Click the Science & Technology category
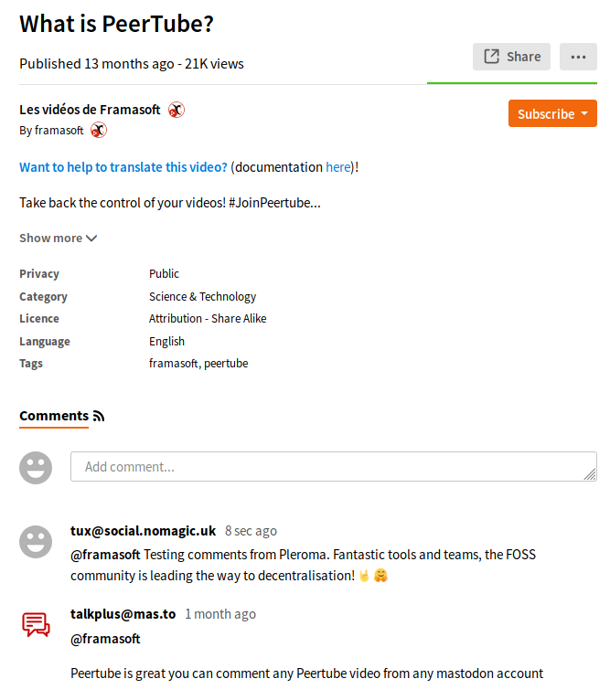The height and width of the screenshot is (700, 610). click(x=202, y=296)
